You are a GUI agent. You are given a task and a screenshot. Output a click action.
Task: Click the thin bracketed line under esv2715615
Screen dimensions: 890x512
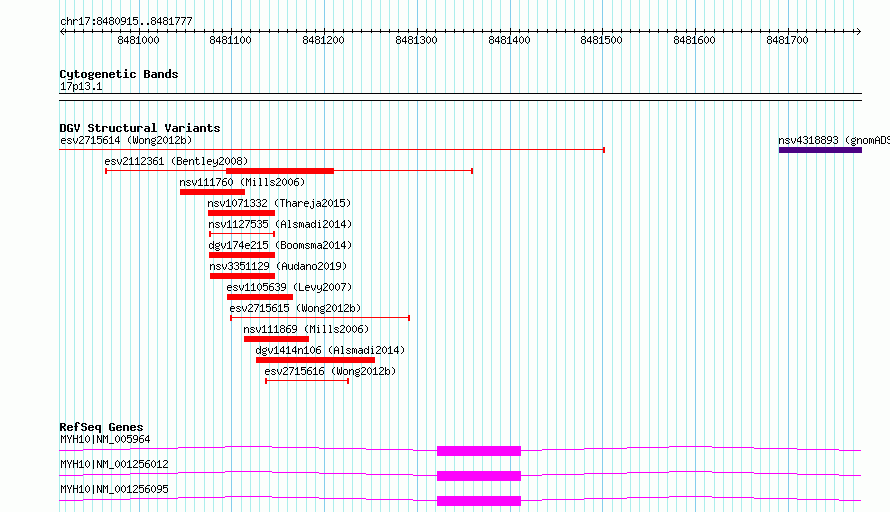pos(320,318)
